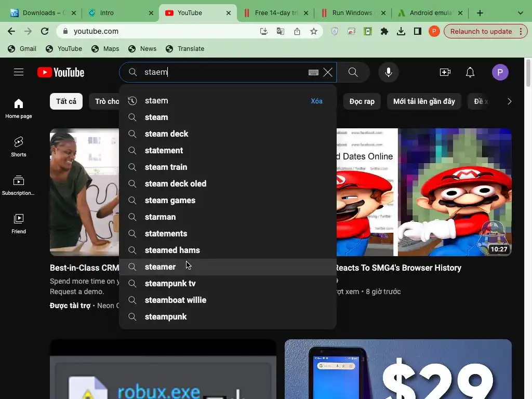Toggle the Chrome side panel

point(417,31)
